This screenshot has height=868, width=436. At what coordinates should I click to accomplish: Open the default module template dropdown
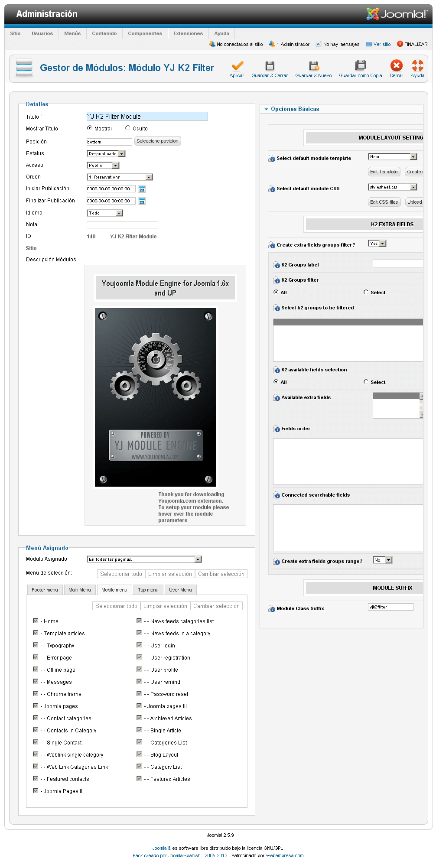coord(393,157)
